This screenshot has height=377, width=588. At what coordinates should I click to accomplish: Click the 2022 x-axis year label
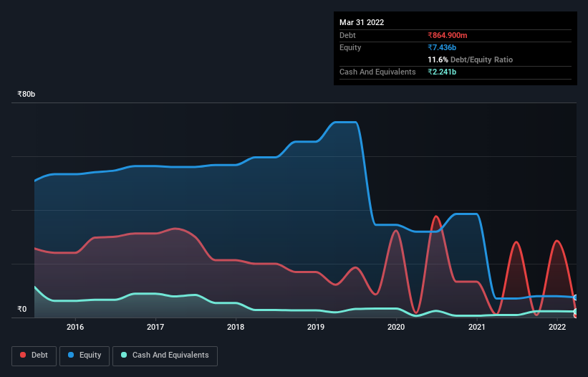pos(557,327)
